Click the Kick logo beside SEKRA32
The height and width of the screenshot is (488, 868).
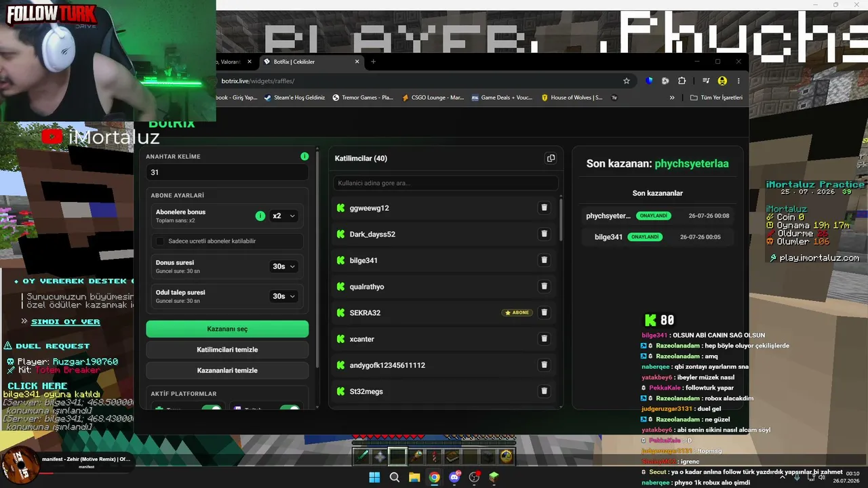341,312
